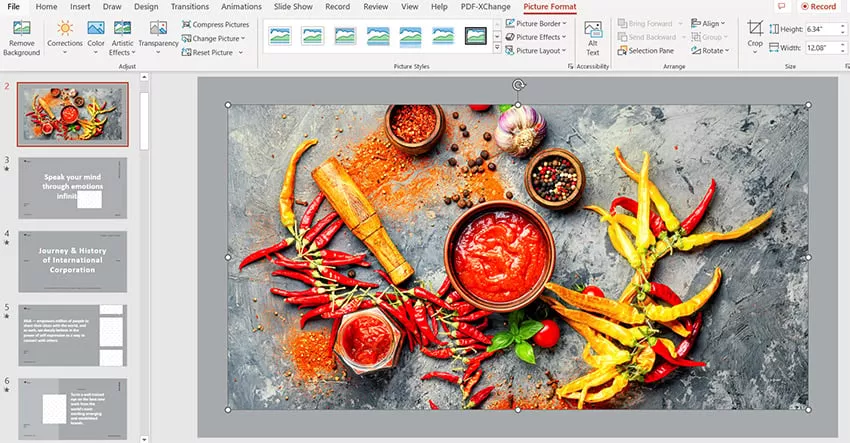Apply the sixth picture style thumbnail
Screen dimensions: 850x443
point(443,36)
